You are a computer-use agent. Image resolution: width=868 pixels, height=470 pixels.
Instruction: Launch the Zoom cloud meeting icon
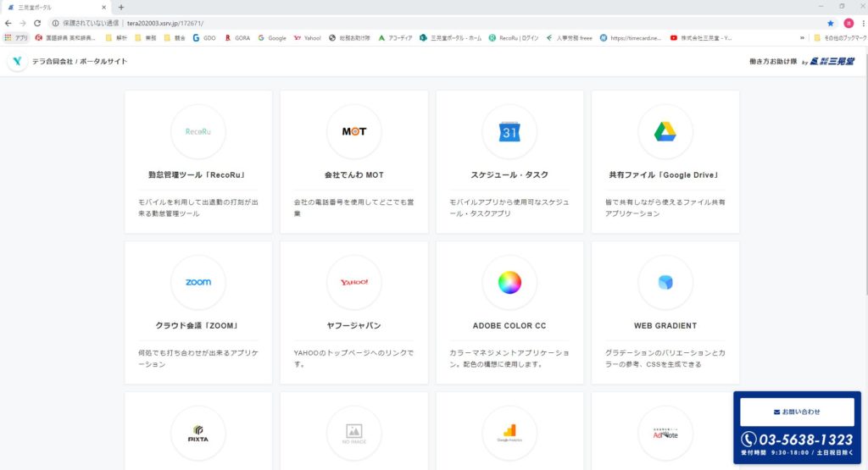pos(198,282)
